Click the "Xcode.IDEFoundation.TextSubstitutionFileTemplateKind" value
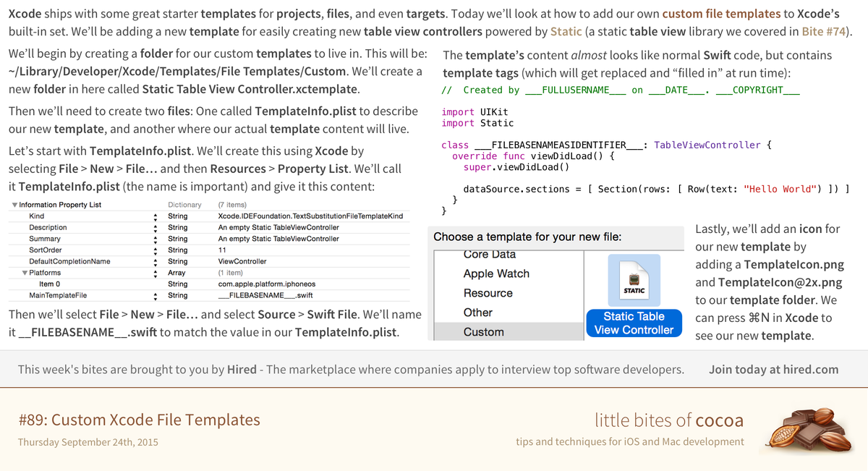 coord(310,216)
